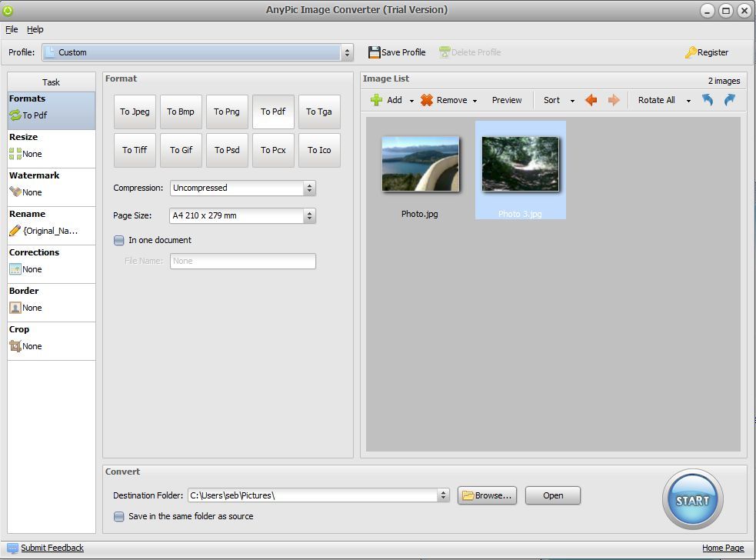Click the green Add images icon
The width and height of the screenshot is (756, 560).
pos(376,100)
